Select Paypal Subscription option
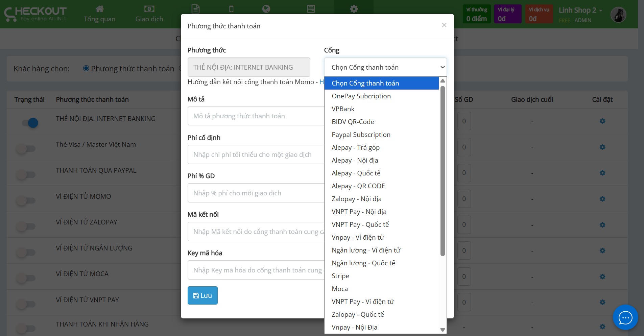644x336 pixels. 382,135
